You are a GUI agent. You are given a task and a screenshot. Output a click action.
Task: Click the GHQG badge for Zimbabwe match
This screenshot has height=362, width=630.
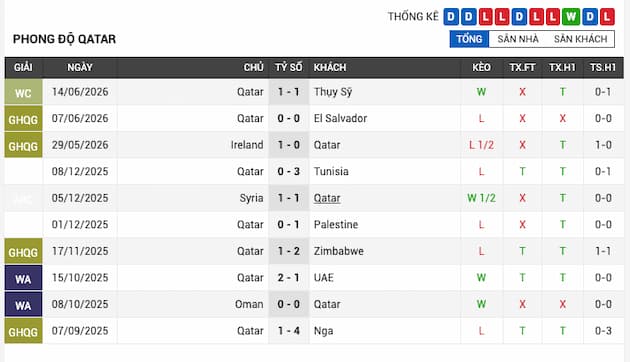[23, 252]
